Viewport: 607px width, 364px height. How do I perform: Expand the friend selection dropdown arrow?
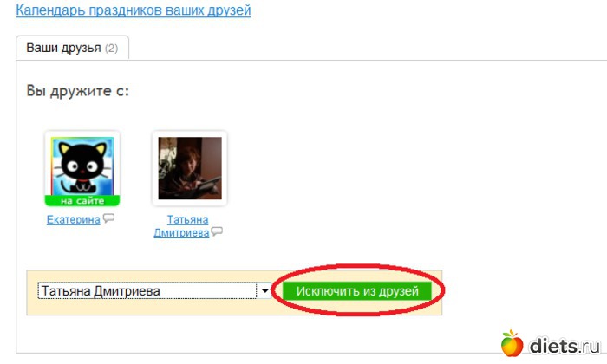point(264,290)
